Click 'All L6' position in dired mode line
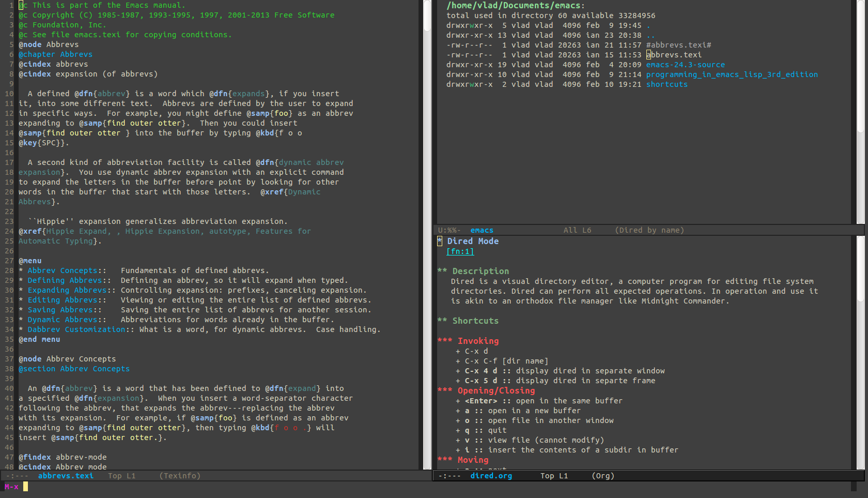Image resolution: width=868 pixels, height=498 pixels. tap(577, 230)
